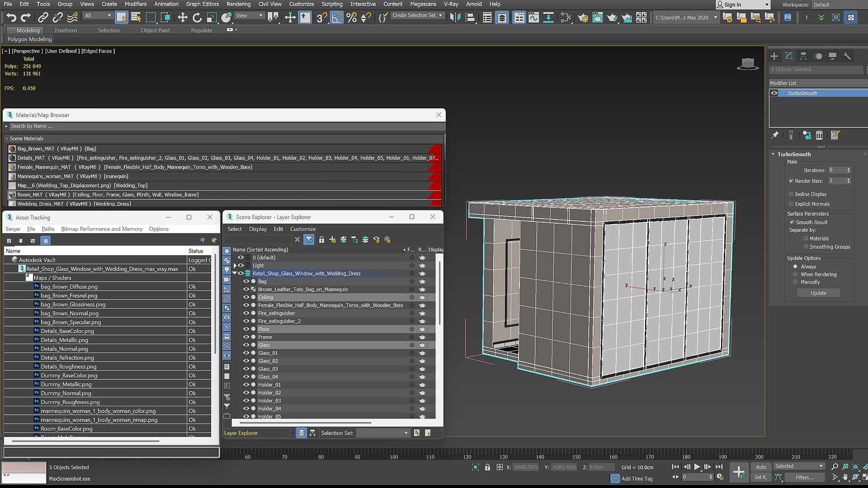This screenshot has height=488, width=868.
Task: Click the Remove modifier trash icon
Action: [819, 135]
